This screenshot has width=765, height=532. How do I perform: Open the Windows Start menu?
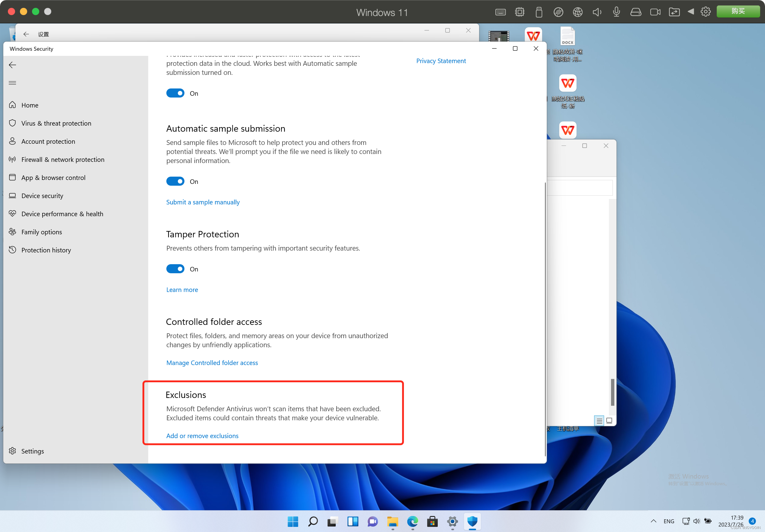pos(293,521)
